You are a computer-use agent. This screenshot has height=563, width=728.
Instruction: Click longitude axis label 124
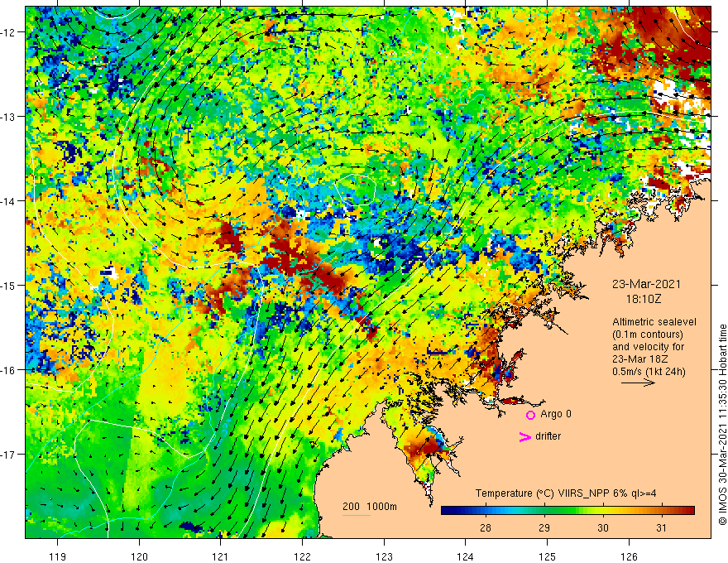466,556
